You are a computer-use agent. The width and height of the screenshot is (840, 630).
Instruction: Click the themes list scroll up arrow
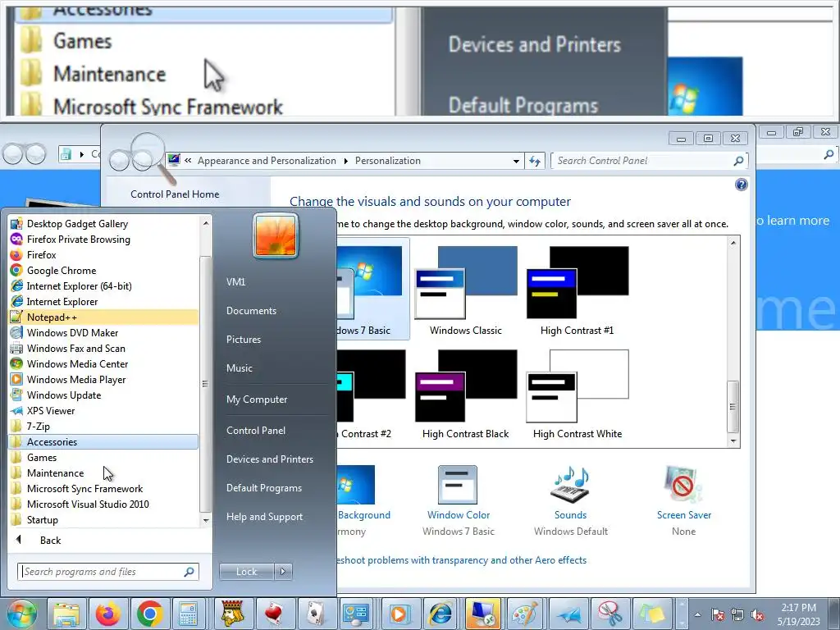coord(733,243)
